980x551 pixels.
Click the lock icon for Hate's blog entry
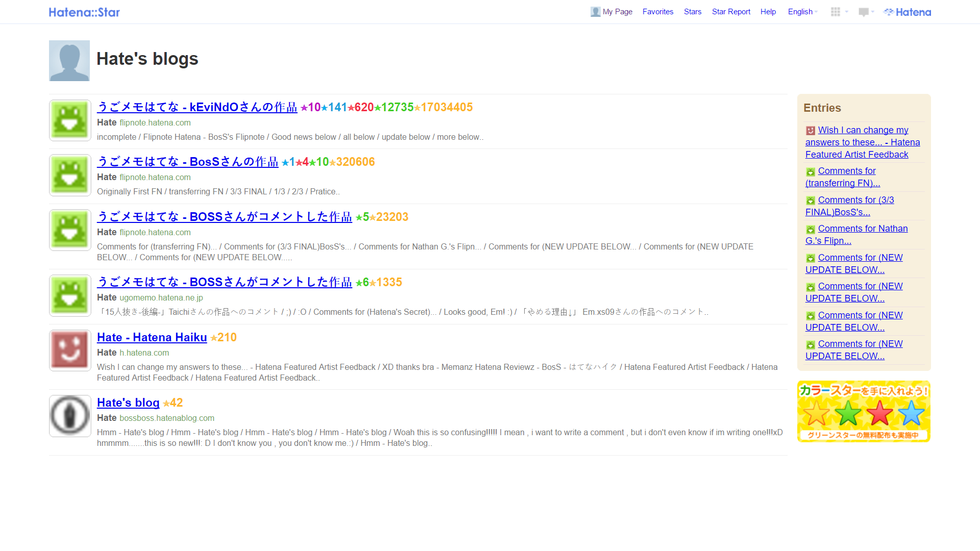pyautogui.click(x=69, y=416)
